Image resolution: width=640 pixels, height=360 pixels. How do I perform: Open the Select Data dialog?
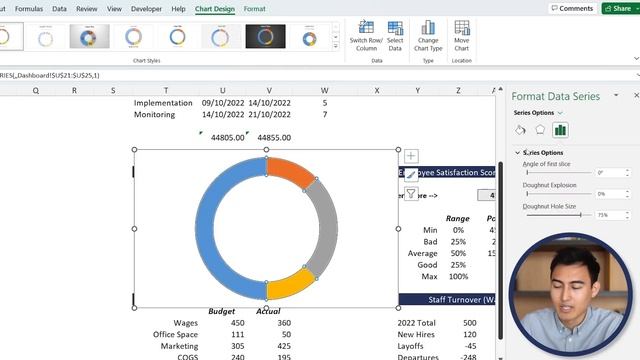pos(395,36)
